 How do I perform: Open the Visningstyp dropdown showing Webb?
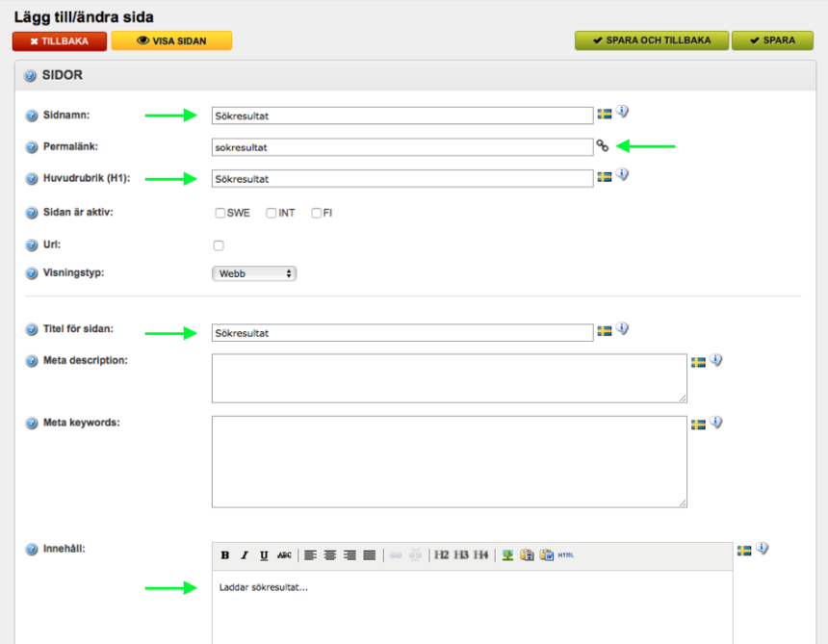pos(254,273)
